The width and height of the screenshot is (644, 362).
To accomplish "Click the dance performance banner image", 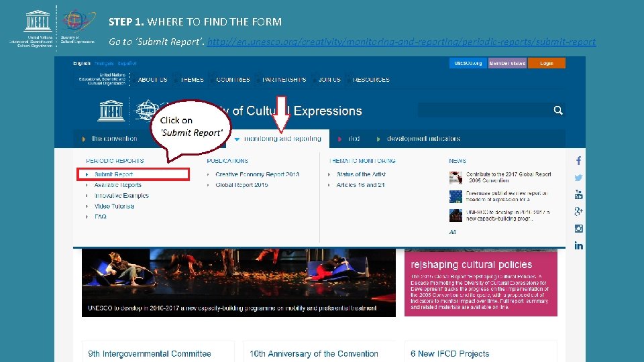I will pos(239,283).
